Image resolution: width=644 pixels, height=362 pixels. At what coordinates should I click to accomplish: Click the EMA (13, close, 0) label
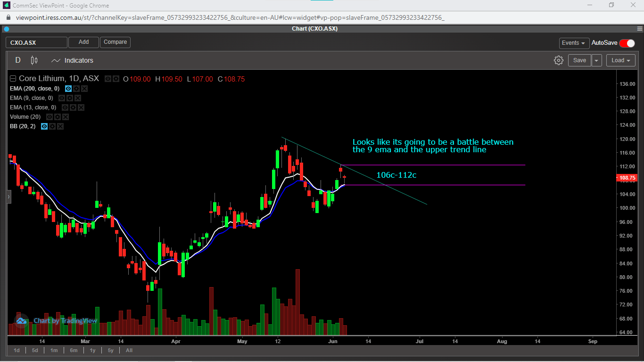pyautogui.click(x=33, y=107)
